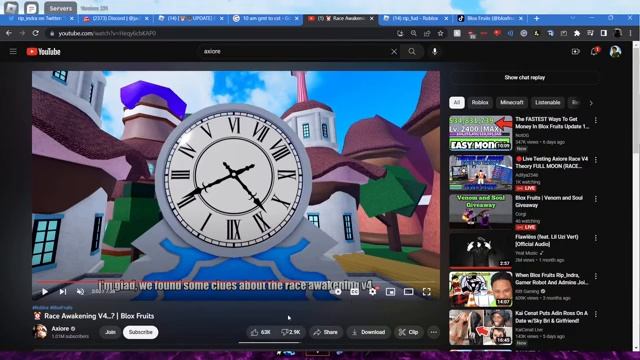This screenshot has height=360, width=640.
Task: Click the address bar URL
Action: 107,33
